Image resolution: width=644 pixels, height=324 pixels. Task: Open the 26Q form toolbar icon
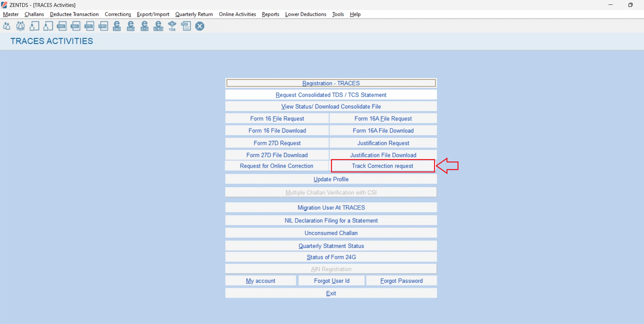tap(76, 26)
